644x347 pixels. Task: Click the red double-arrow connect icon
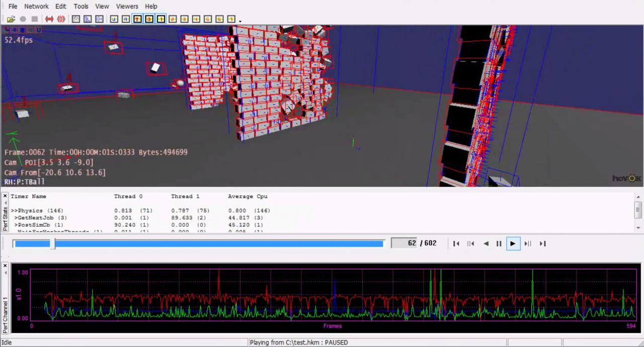pyautogui.click(x=49, y=19)
